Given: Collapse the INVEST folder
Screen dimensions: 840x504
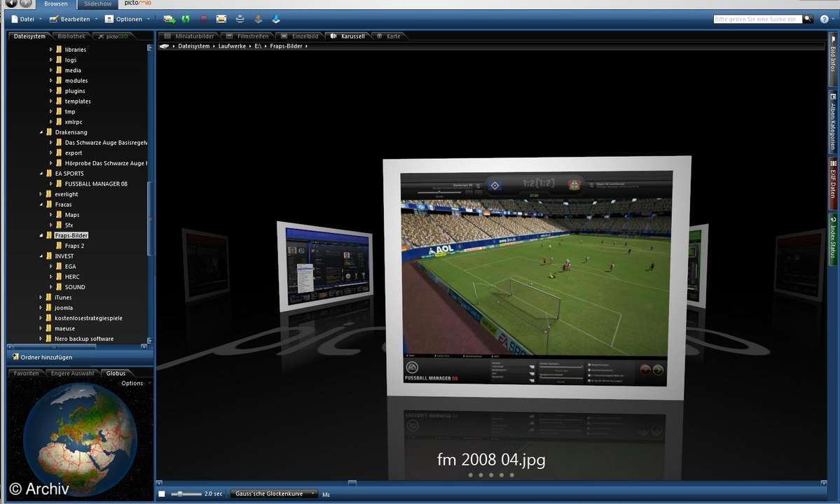Looking at the screenshot, I should point(41,256).
